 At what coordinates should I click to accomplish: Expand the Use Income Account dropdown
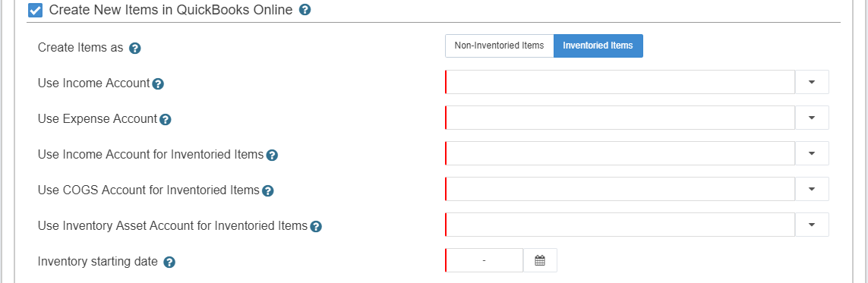click(x=812, y=82)
